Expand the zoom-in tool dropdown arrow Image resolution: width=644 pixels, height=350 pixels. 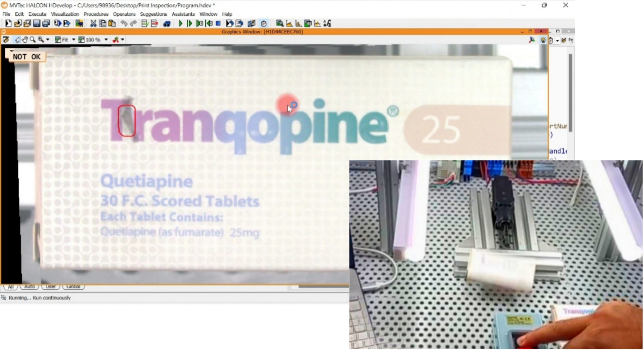click(48, 40)
